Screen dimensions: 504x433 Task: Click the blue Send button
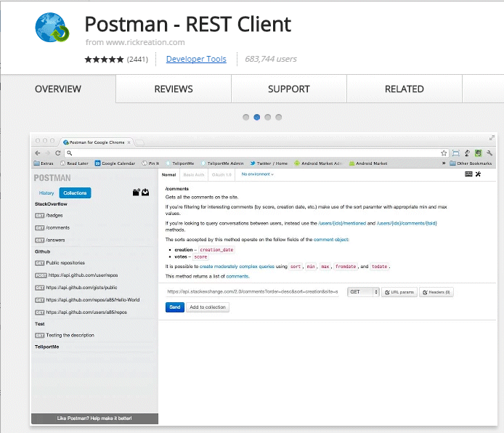pyautogui.click(x=175, y=307)
